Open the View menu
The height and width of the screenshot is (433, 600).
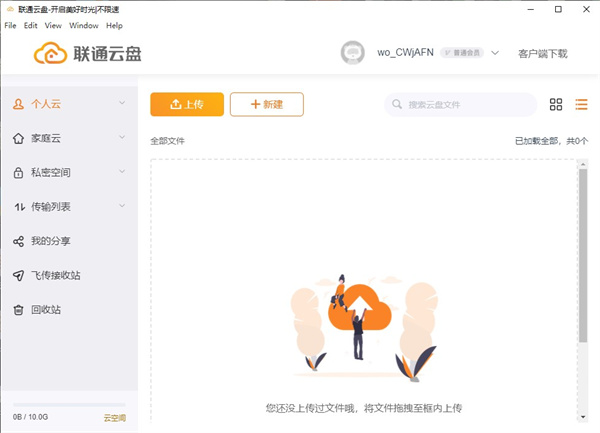(x=53, y=26)
